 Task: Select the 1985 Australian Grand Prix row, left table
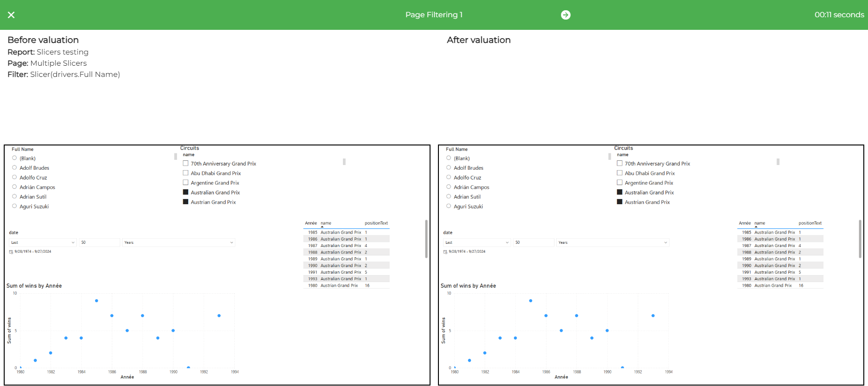coord(346,232)
